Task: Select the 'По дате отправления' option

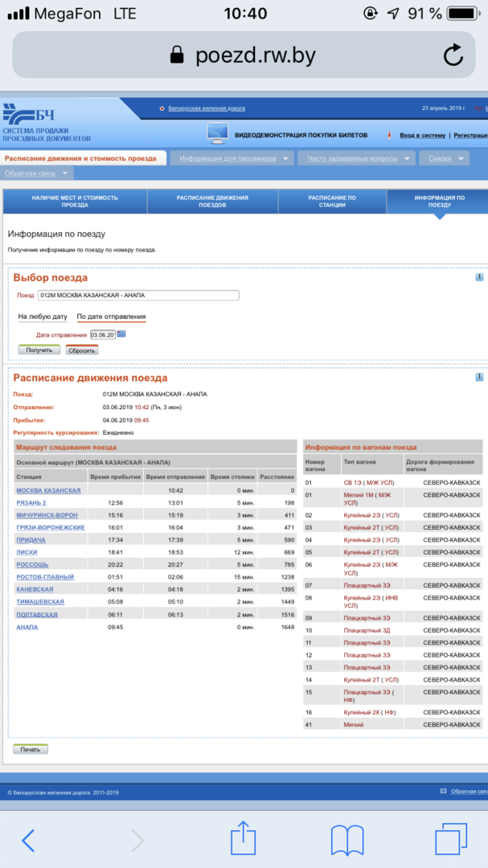Action: click(x=111, y=317)
